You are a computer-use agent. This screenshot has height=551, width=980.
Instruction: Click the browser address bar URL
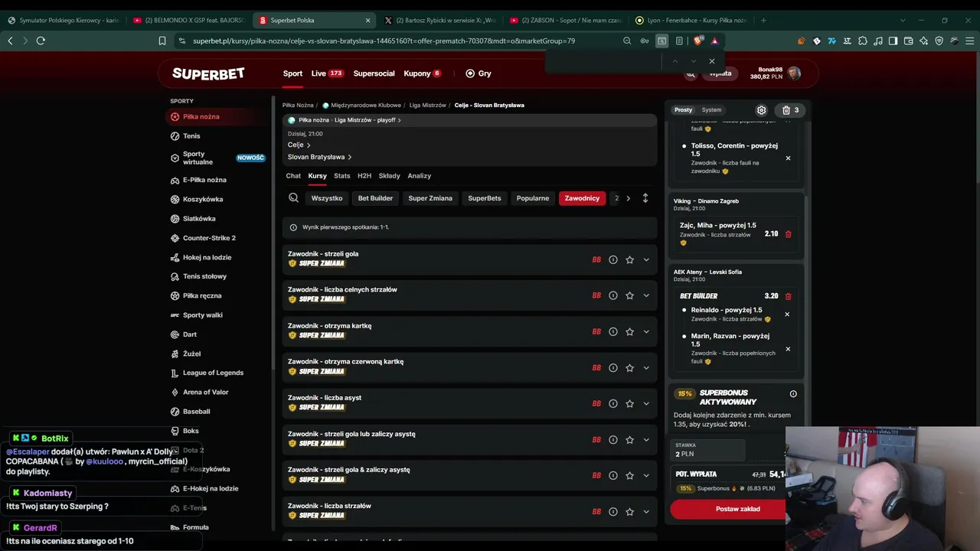384,41
